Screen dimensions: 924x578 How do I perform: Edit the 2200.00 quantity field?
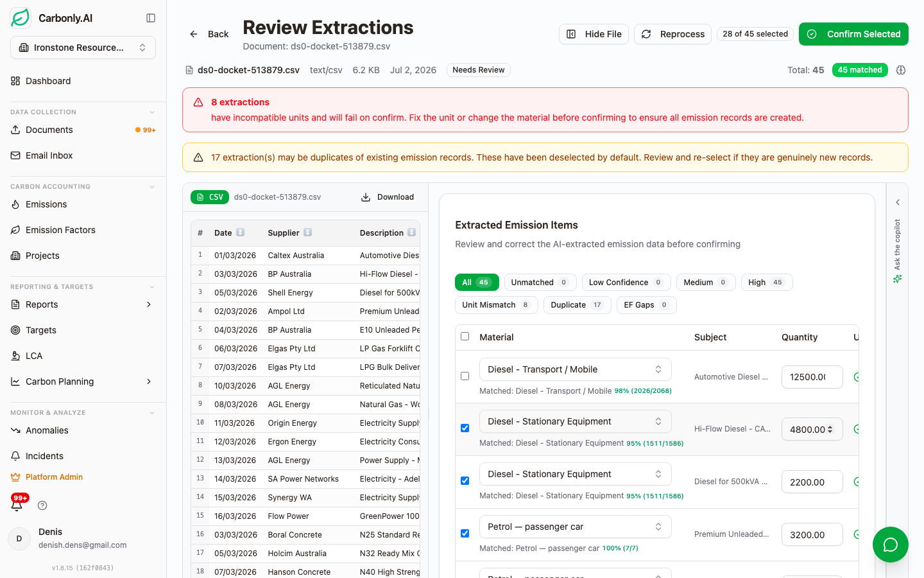click(x=812, y=482)
